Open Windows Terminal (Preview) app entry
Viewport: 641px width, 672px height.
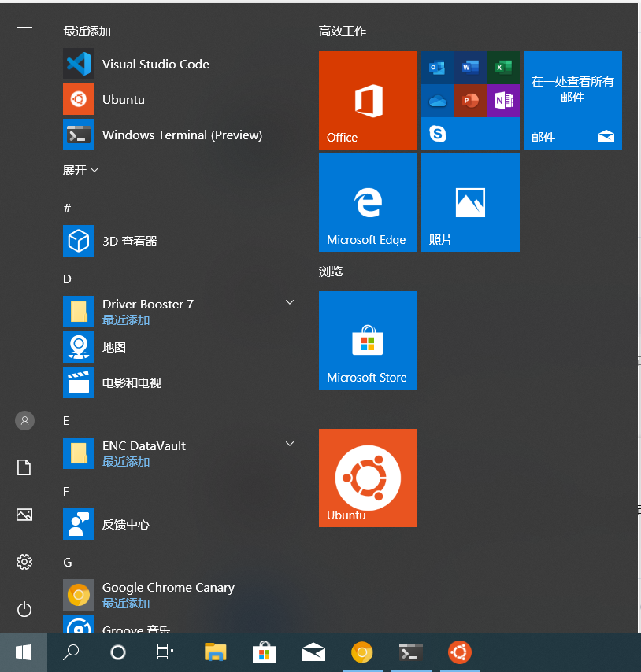180,135
